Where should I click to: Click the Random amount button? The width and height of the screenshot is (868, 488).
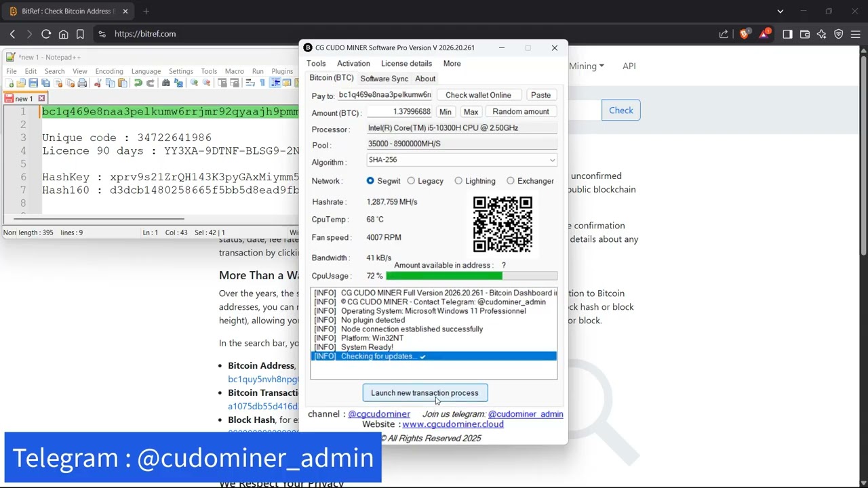coord(521,112)
